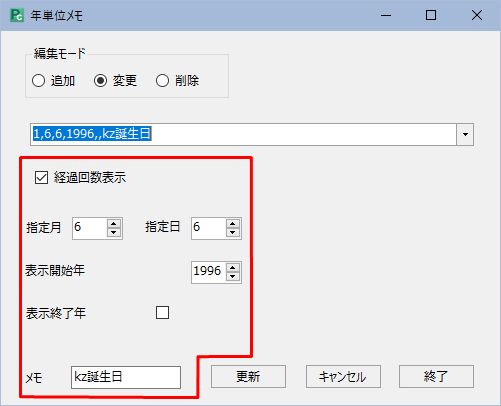
Task: Decrease 表示開始年 with the down arrow
Action: (x=233, y=276)
